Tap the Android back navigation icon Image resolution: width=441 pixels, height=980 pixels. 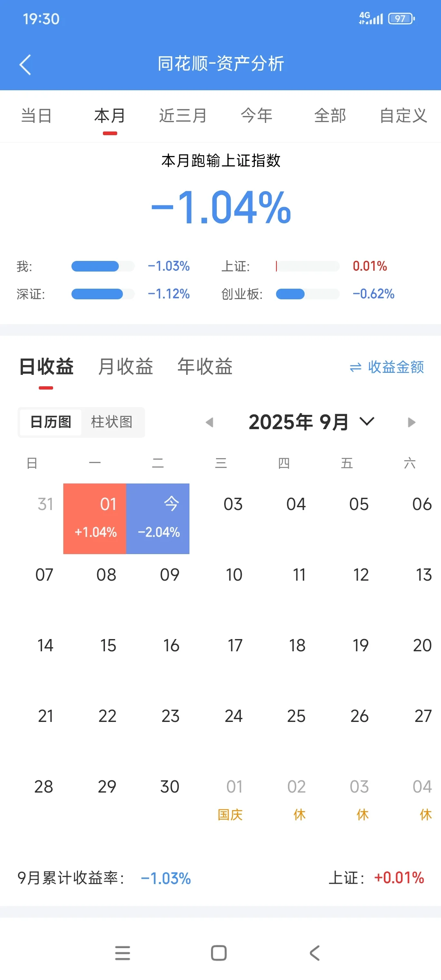(x=314, y=953)
